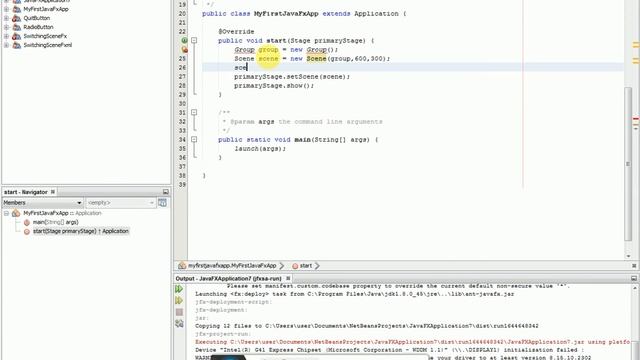
Task: Minimize the Navigator panel
Action: pos(166,192)
